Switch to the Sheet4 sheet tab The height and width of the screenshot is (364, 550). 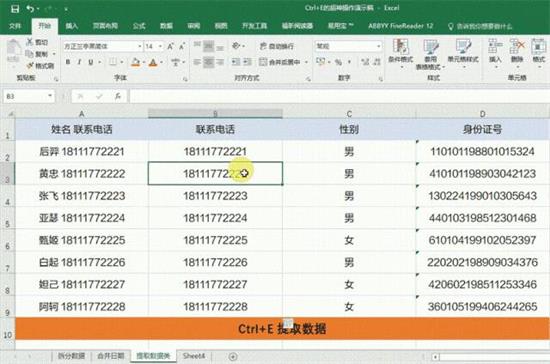pos(194,356)
